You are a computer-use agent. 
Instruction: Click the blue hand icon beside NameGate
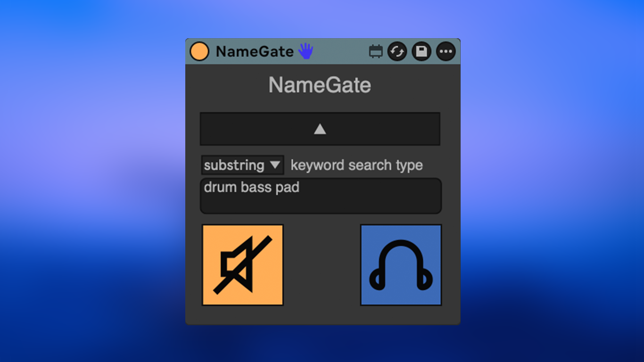[x=305, y=51]
